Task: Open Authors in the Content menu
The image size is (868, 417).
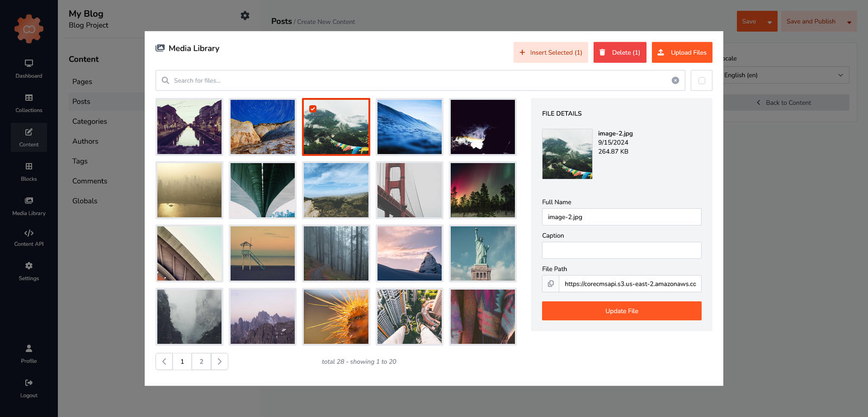Action: [x=85, y=142]
